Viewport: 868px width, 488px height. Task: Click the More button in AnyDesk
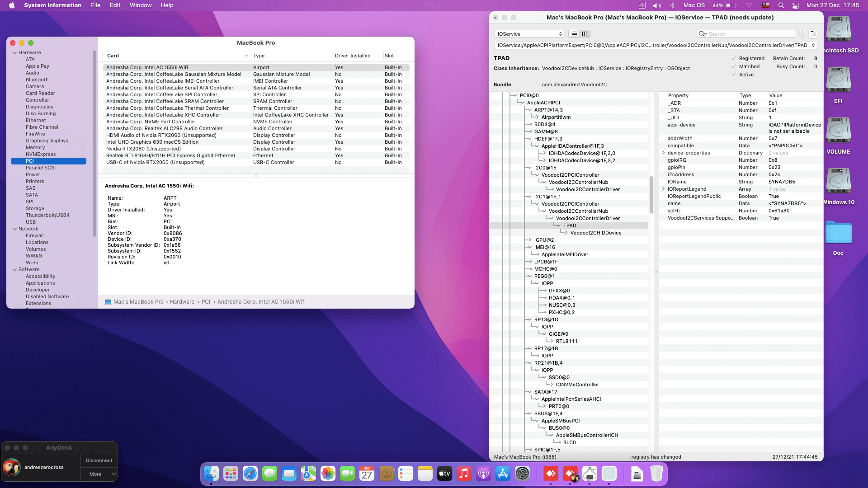(x=95, y=474)
